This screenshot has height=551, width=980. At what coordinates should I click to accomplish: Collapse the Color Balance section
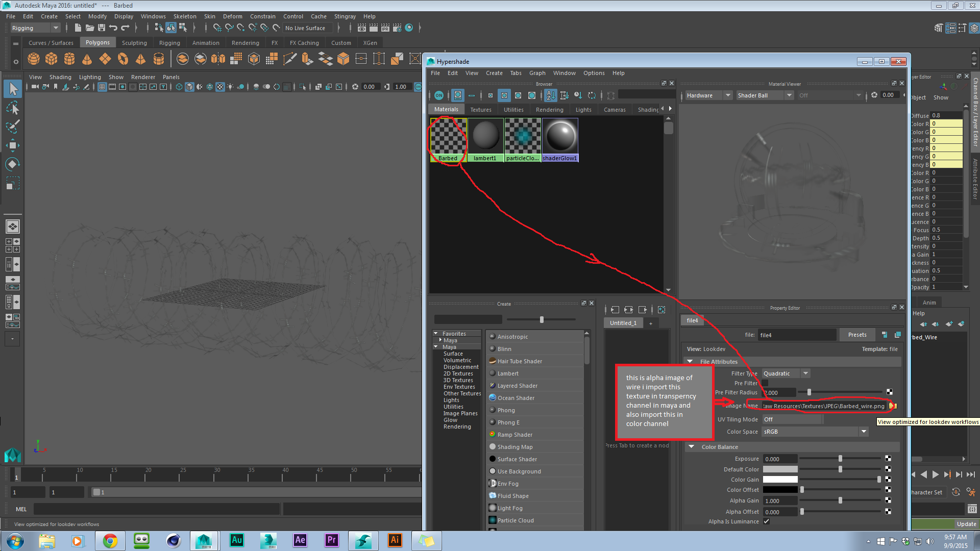(692, 446)
